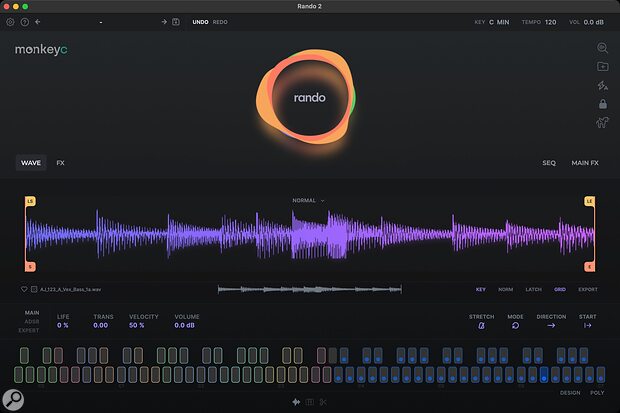Open the SEQ tab
Image resolution: width=620 pixels, height=413 pixels.
(x=549, y=163)
